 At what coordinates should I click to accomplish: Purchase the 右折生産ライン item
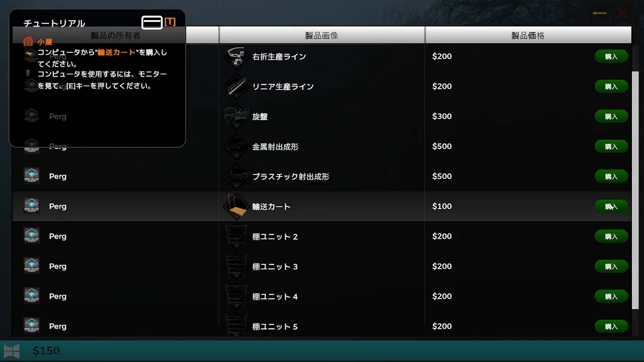611,56
